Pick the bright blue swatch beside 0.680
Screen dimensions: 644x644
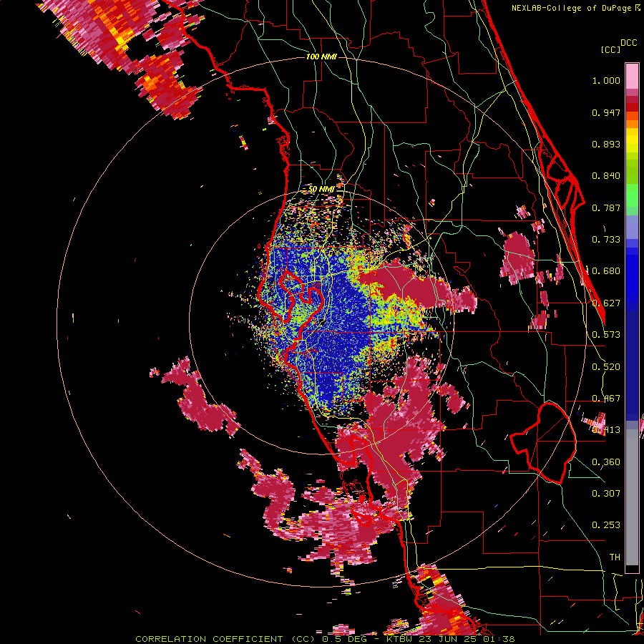(632, 273)
